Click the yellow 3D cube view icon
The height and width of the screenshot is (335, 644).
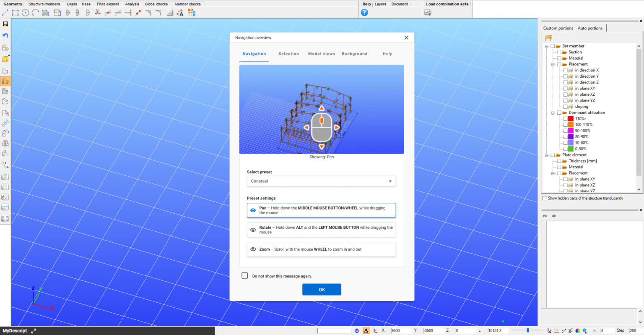point(5,59)
